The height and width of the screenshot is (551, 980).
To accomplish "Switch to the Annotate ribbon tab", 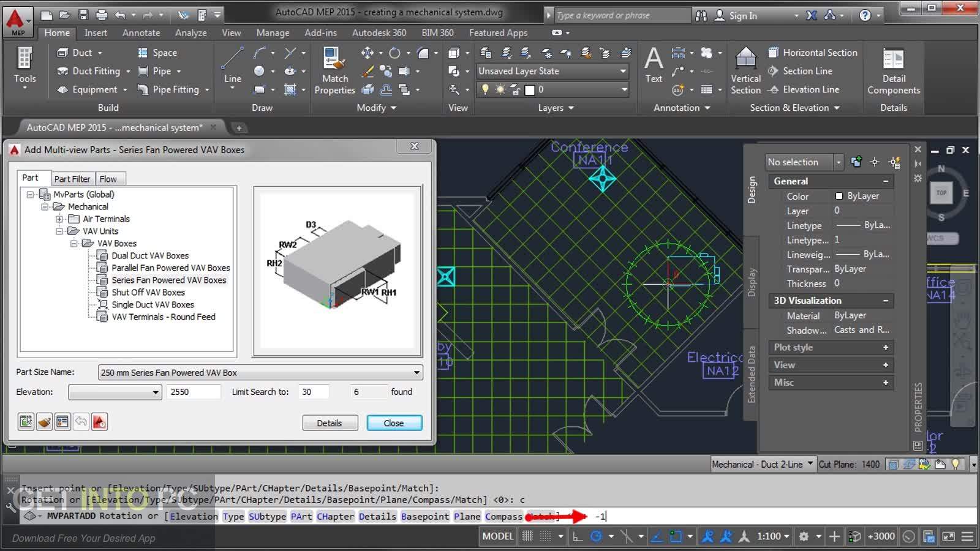I will coord(141,33).
